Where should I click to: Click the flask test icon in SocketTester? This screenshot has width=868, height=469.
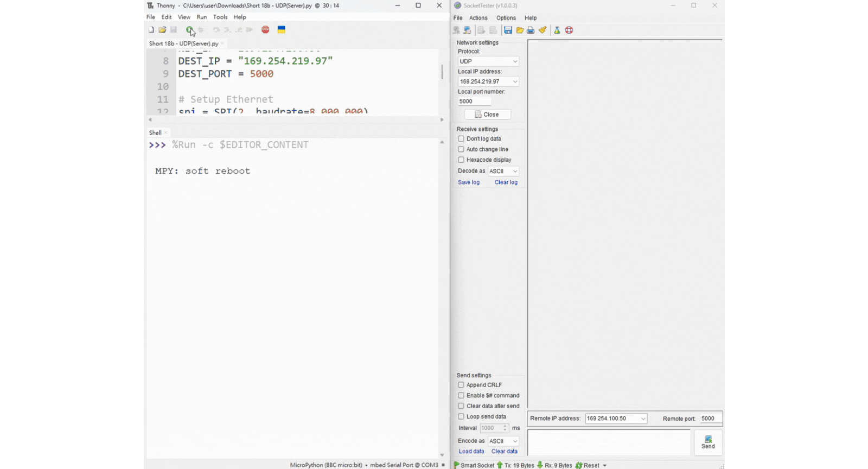click(x=557, y=30)
